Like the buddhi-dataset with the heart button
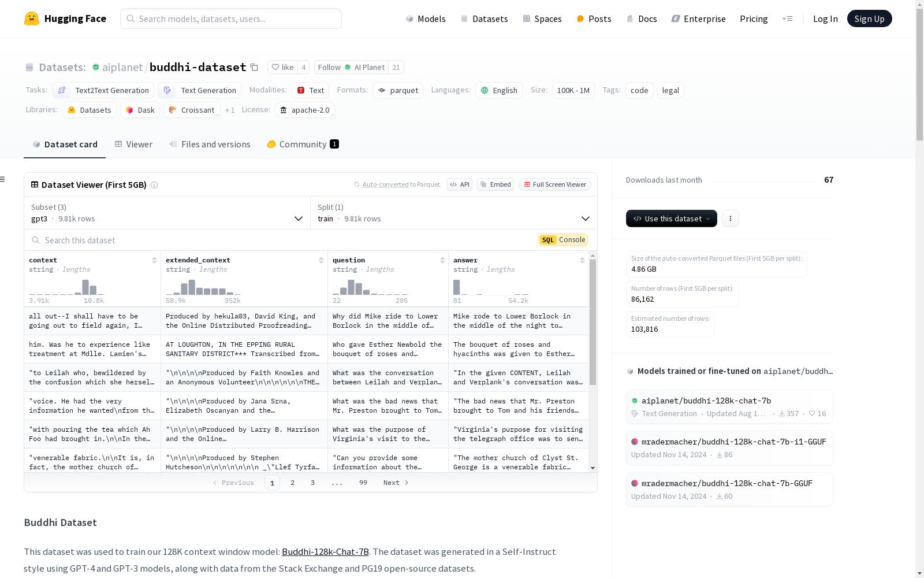 pyautogui.click(x=283, y=67)
